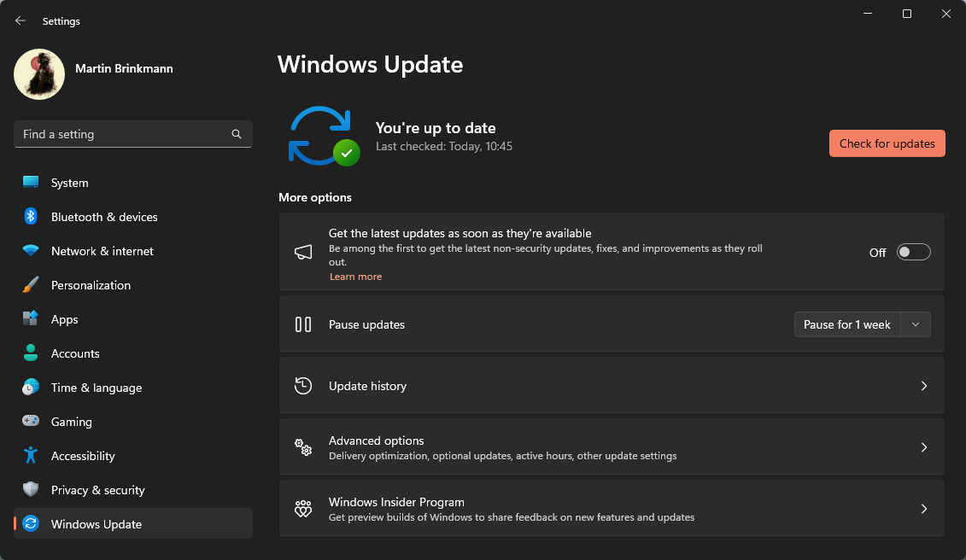This screenshot has width=966, height=560.
Task: Click the You're up to date text
Action: (x=436, y=128)
